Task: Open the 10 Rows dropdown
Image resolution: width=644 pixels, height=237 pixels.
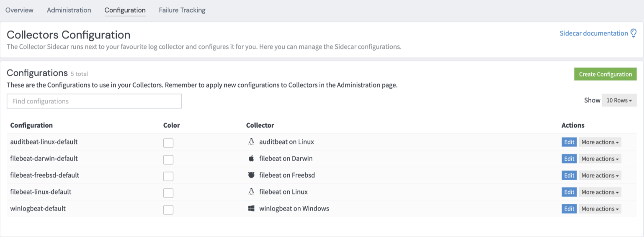Action: pos(619,100)
